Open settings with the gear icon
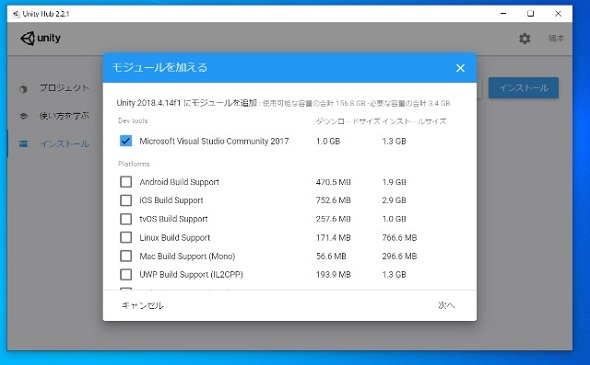 [x=525, y=38]
